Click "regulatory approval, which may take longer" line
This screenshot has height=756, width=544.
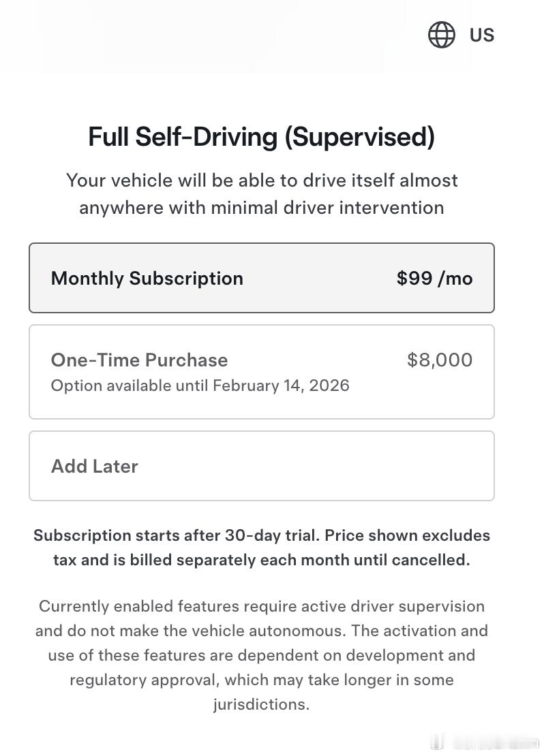tap(261, 680)
